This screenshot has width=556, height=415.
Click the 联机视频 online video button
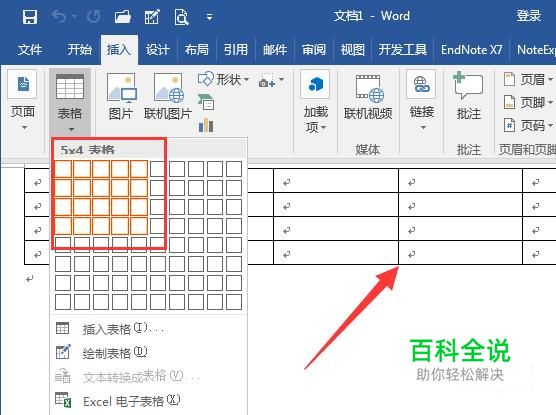[368, 96]
